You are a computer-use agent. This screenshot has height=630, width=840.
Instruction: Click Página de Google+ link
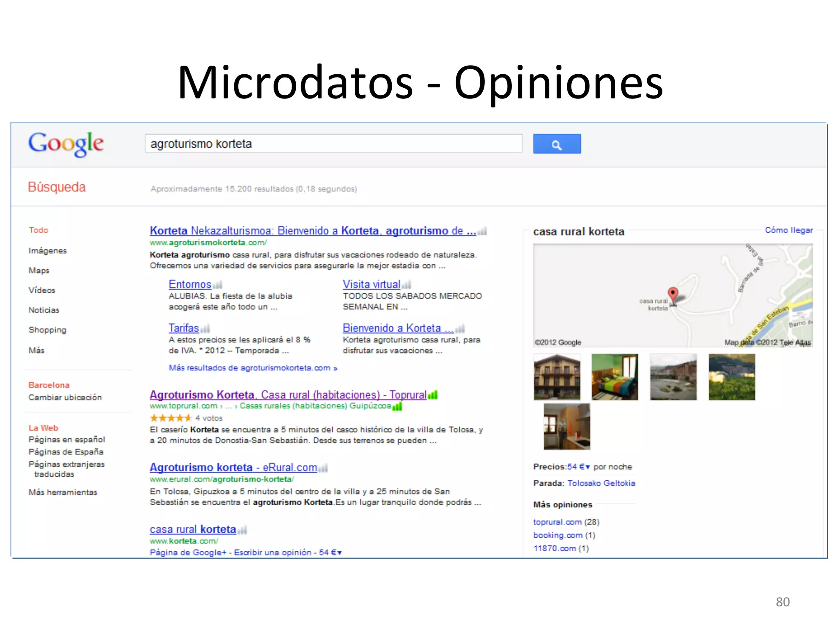[x=188, y=552]
